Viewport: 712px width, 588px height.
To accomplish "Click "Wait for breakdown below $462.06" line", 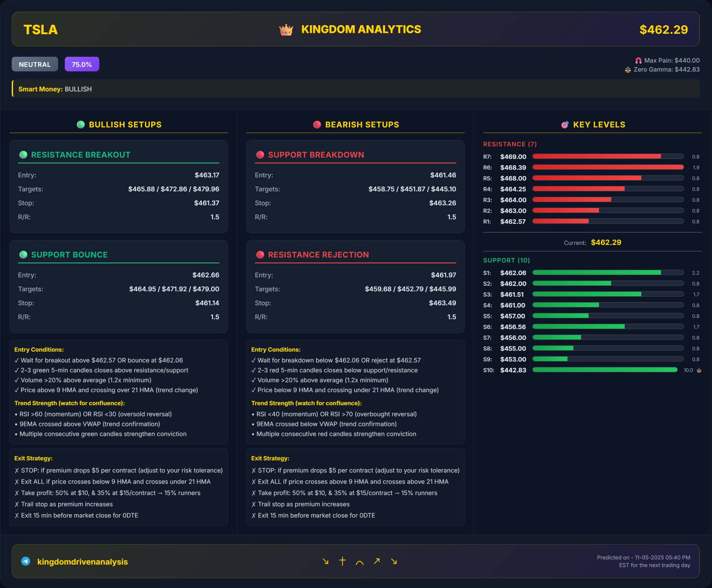I will pyautogui.click(x=336, y=360).
